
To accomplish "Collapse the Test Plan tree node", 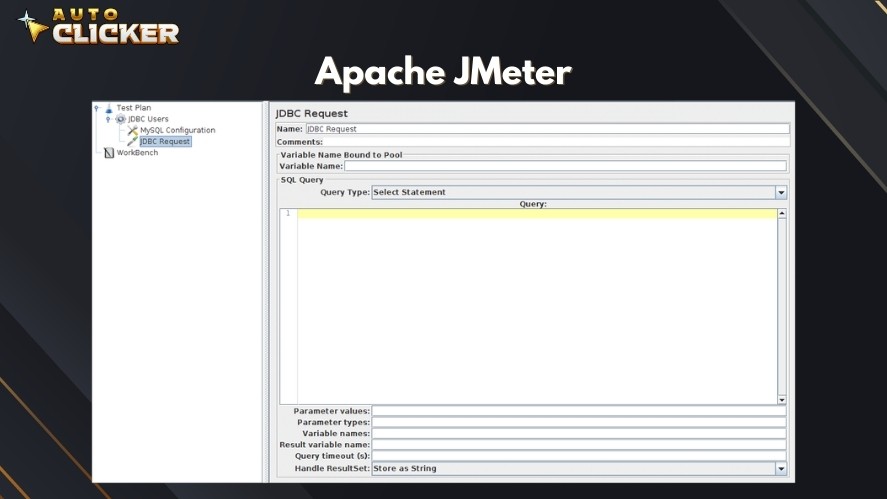I will (97, 107).
